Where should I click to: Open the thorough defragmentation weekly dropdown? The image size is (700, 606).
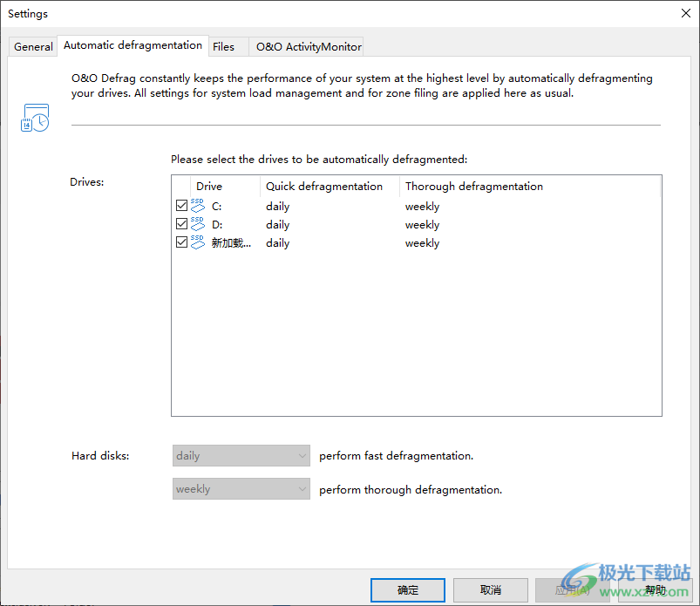(x=241, y=489)
